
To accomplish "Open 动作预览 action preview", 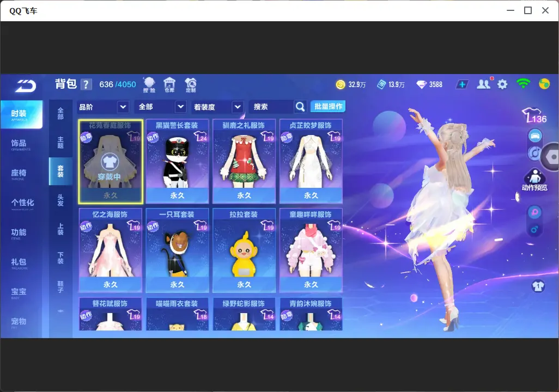I will point(534,180).
